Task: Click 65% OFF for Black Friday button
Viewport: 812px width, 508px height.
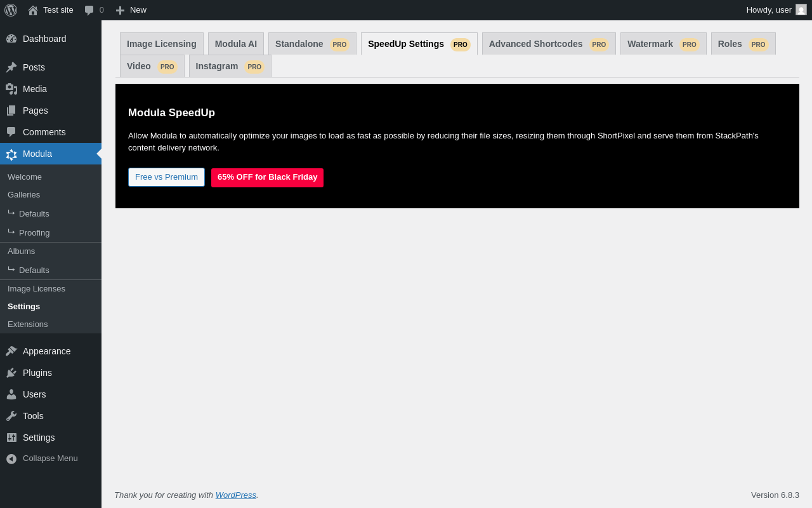Action: (267, 177)
